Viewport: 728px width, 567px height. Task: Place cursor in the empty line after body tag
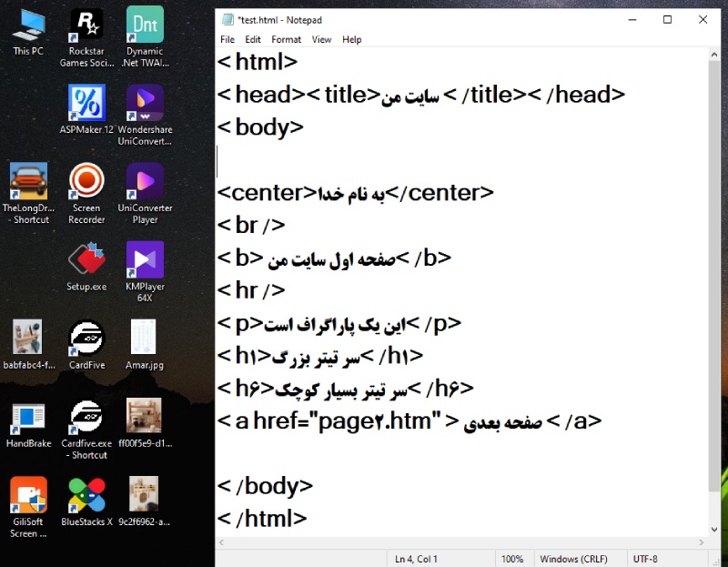pos(364,161)
